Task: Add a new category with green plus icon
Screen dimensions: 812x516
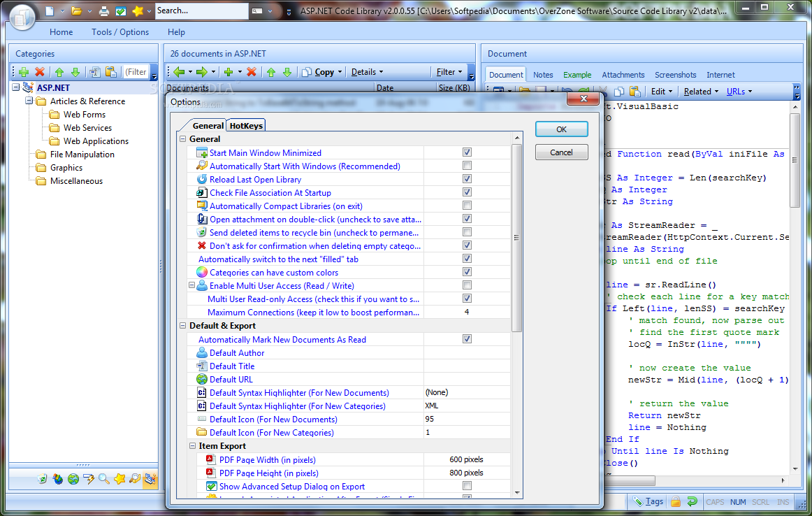Action: tap(24, 72)
